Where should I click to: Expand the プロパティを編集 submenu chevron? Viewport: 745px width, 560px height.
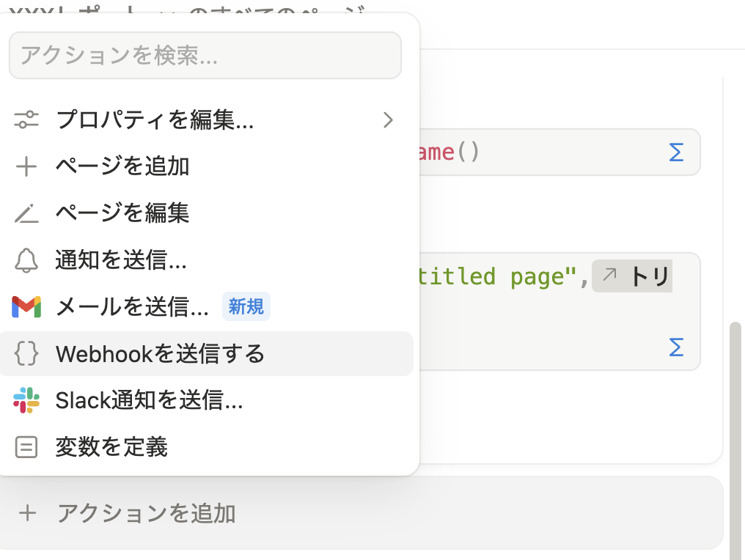(x=389, y=120)
